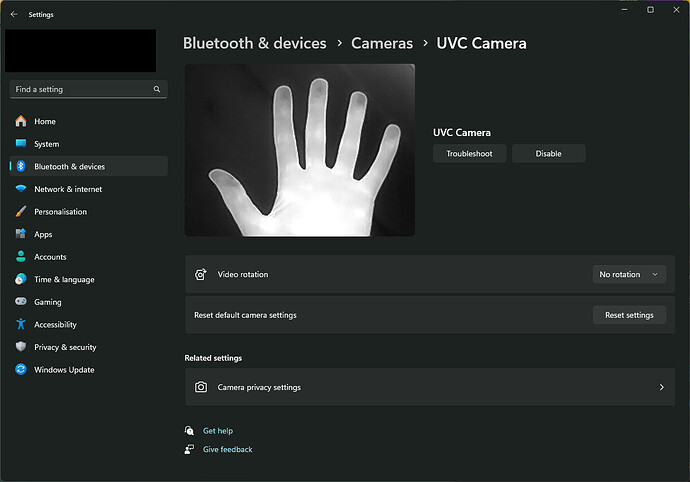Click the Gaming controller icon
The image size is (690, 482).
coord(21,302)
